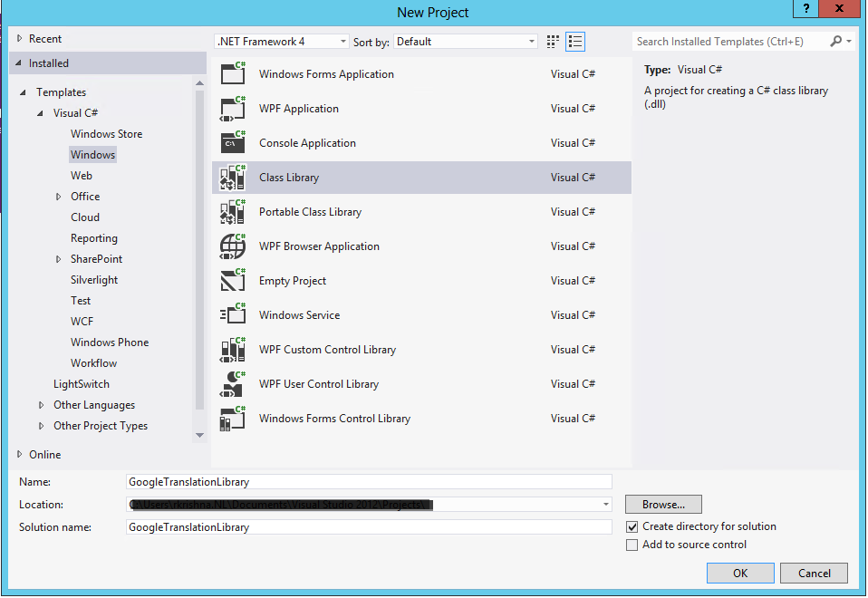Select the Web category in templates tree
The image size is (868, 598).
pyautogui.click(x=82, y=175)
